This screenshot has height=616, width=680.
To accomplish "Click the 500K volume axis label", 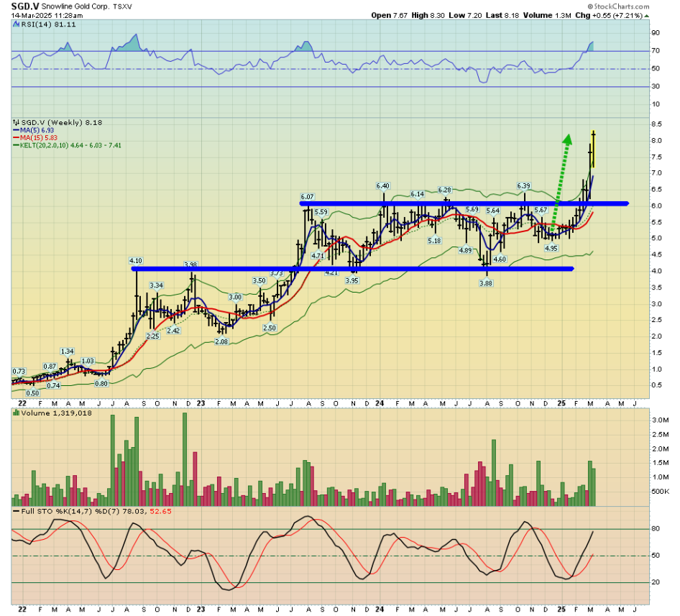I will click(661, 492).
